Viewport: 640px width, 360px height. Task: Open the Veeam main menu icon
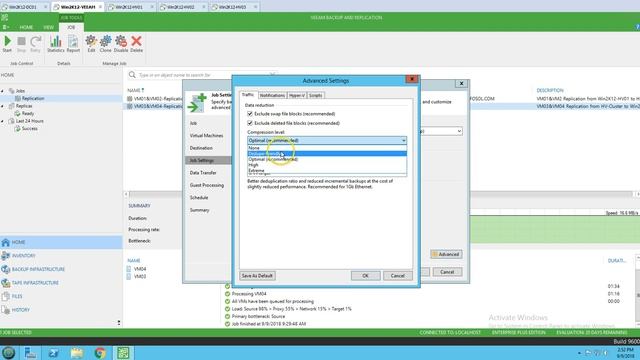pyautogui.click(x=6, y=27)
